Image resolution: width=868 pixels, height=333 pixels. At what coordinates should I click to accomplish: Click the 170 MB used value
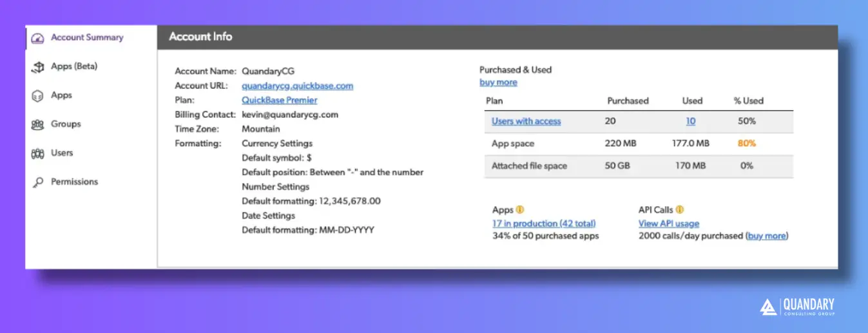(x=690, y=166)
